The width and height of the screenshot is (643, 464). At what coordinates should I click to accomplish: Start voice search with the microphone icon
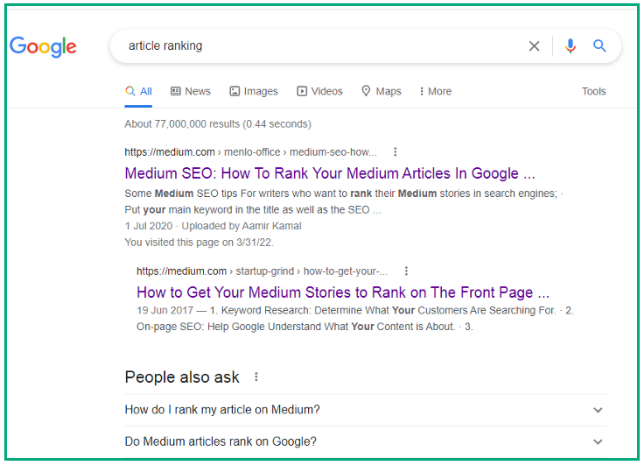click(x=570, y=46)
